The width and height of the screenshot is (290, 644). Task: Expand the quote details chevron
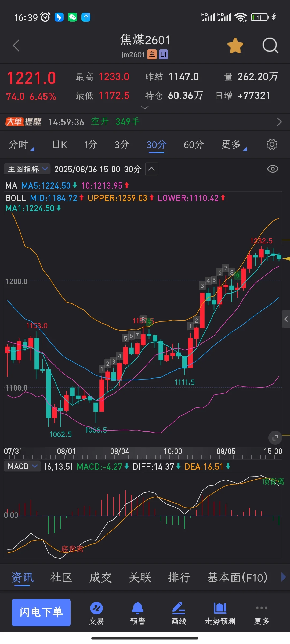tap(145, 107)
